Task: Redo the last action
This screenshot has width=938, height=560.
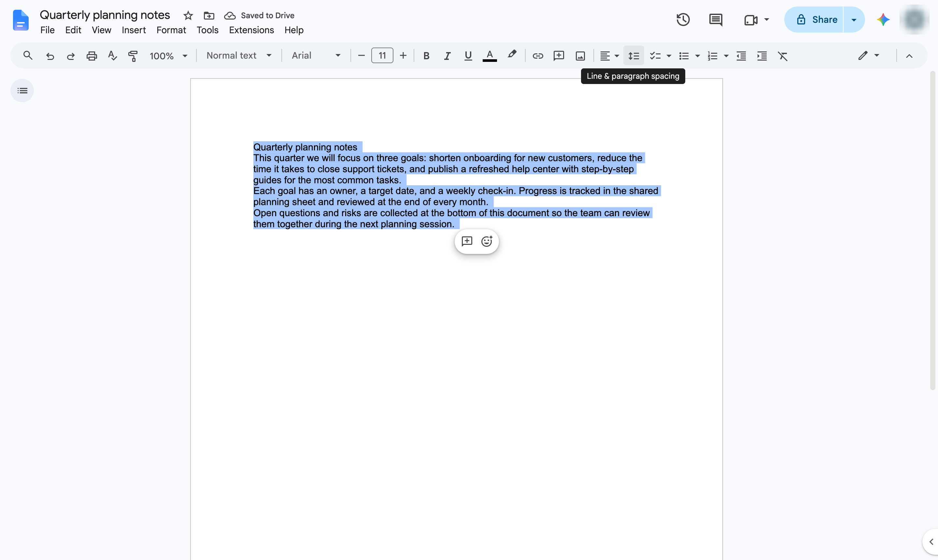Action: pyautogui.click(x=71, y=56)
